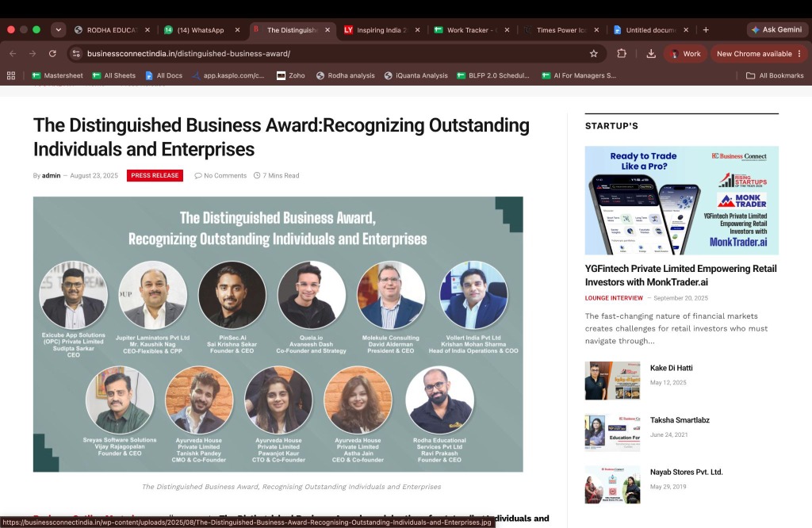
Task: Open the Mastersheet bookmark
Action: (x=57, y=75)
